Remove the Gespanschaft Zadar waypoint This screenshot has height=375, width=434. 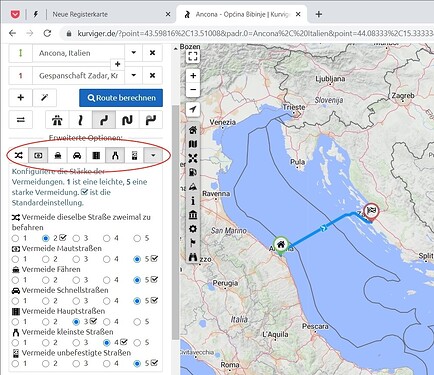click(x=152, y=75)
